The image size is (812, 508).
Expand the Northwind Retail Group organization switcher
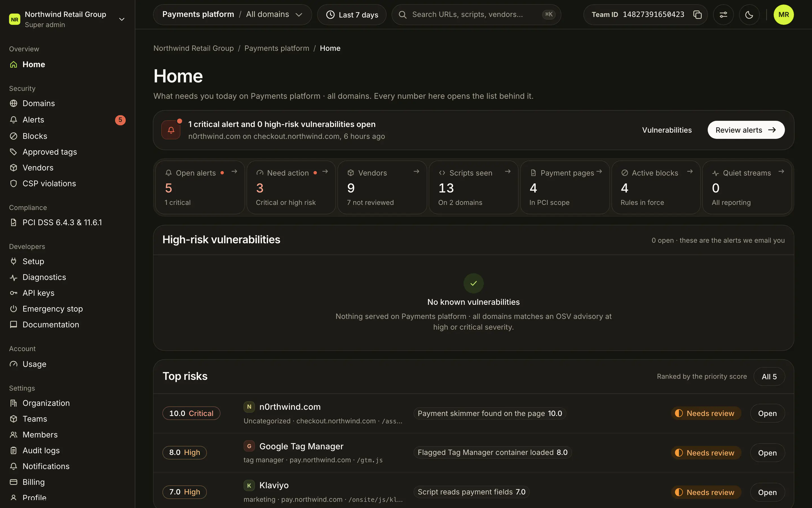tap(67, 19)
